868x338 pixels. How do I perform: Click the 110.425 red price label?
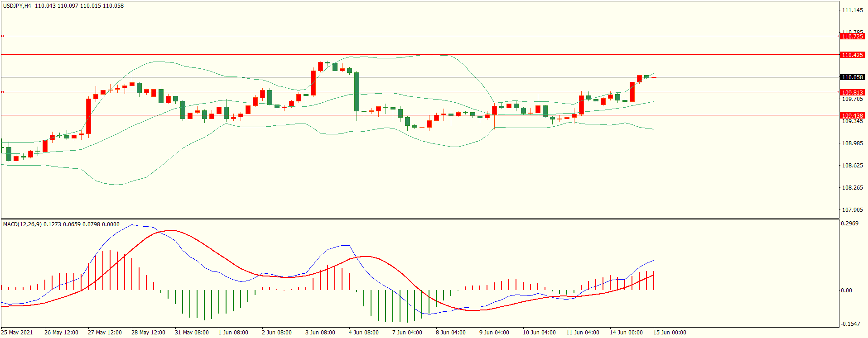[x=852, y=55]
